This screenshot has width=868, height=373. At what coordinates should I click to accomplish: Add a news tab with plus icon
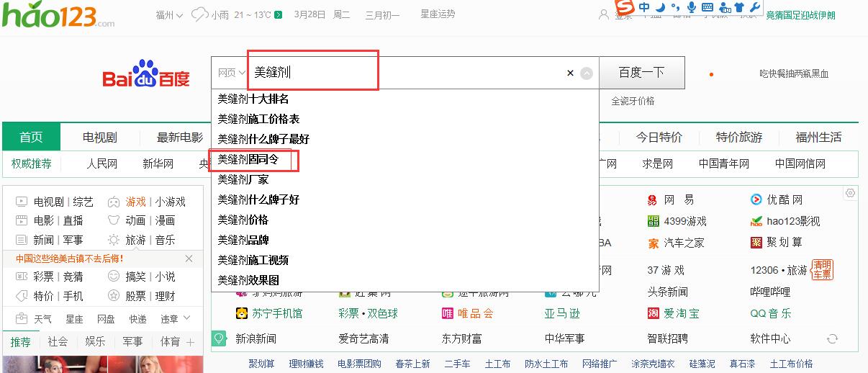pos(191,343)
